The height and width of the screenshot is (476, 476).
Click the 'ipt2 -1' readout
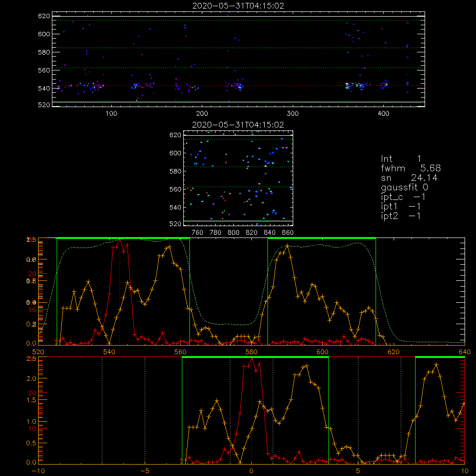(401, 216)
